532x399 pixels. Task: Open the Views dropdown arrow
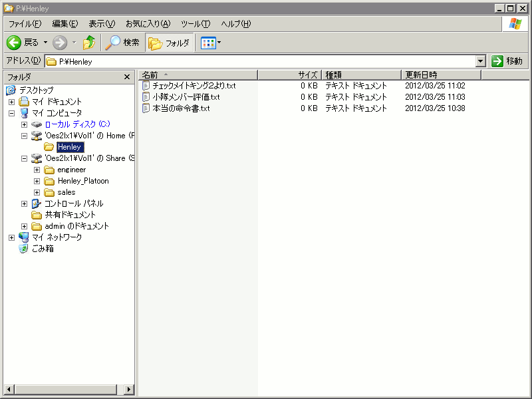[219, 43]
